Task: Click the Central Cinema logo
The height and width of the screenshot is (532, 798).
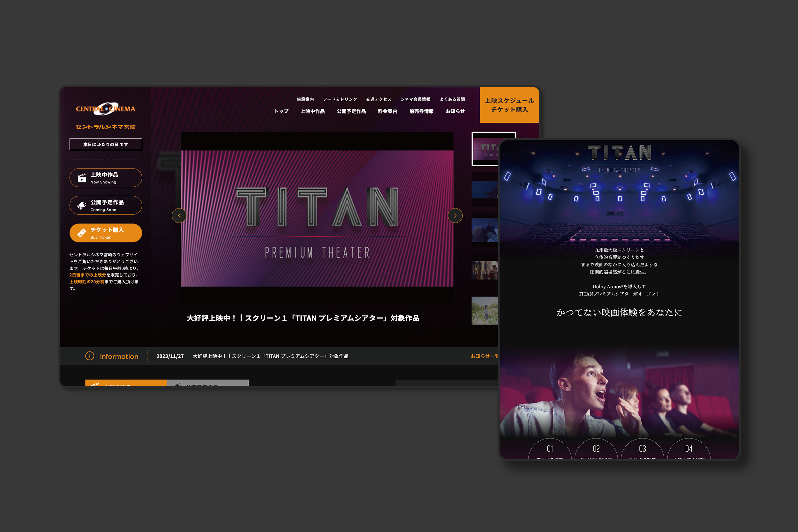Action: (x=106, y=109)
